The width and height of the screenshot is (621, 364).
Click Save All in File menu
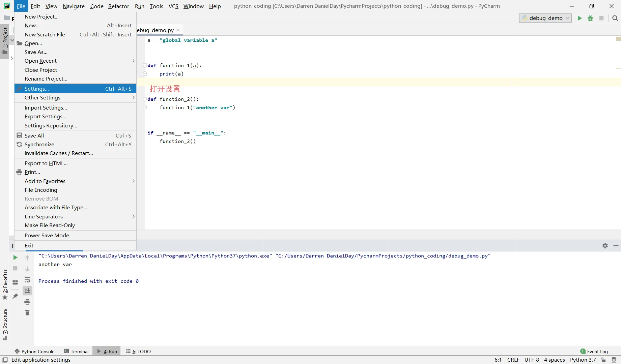click(x=76, y=135)
